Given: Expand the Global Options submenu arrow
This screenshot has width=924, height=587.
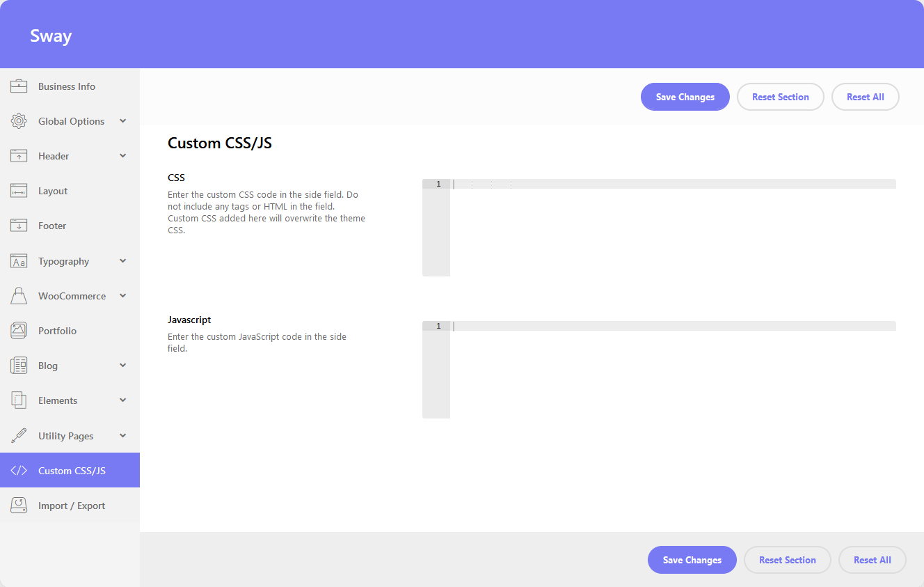Looking at the screenshot, I should pyautogui.click(x=123, y=121).
